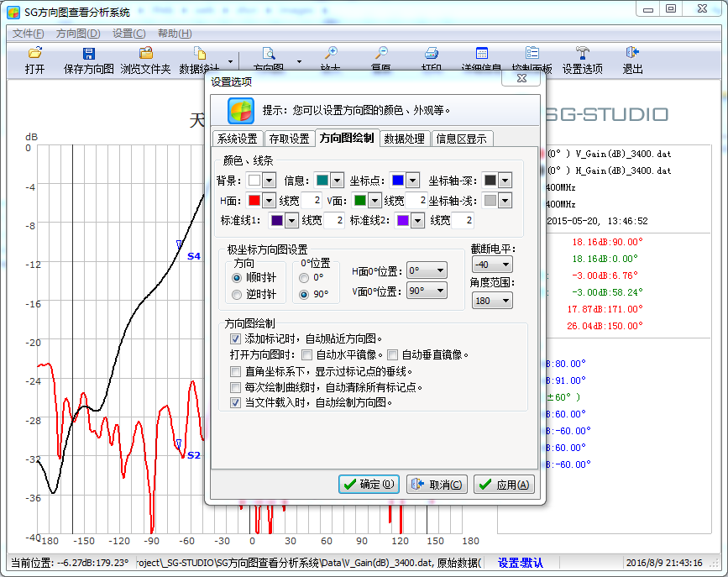Click the H面 线宽 input field
Viewport: 728px width, 577px height.
311,201
